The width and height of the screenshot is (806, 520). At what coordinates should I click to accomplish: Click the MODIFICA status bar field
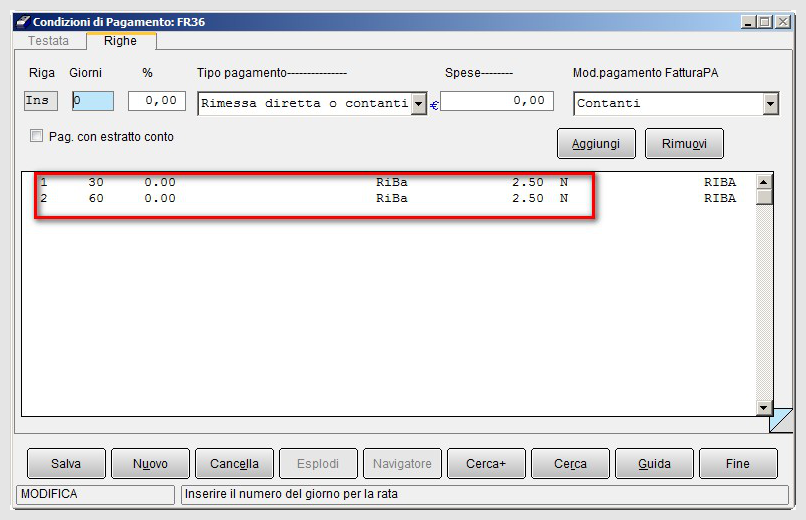coord(96,494)
